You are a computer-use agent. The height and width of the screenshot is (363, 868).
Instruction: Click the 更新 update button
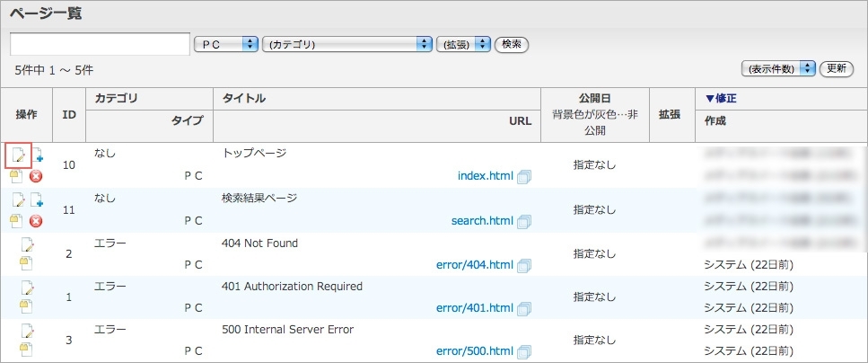click(836, 68)
